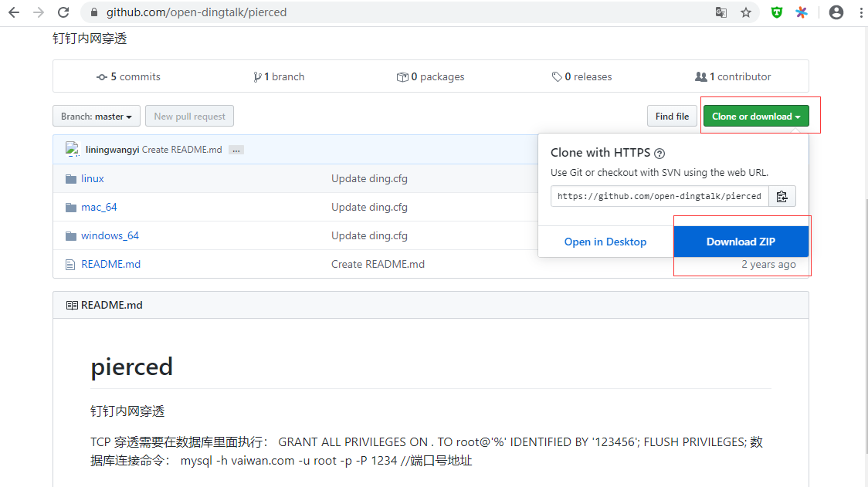Click the linux row's Update ding.cfg message
The image size is (868, 487).
pos(369,179)
